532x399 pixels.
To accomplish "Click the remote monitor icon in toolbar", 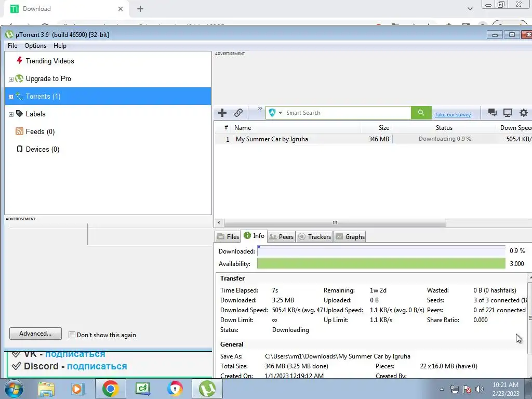I will [x=508, y=113].
